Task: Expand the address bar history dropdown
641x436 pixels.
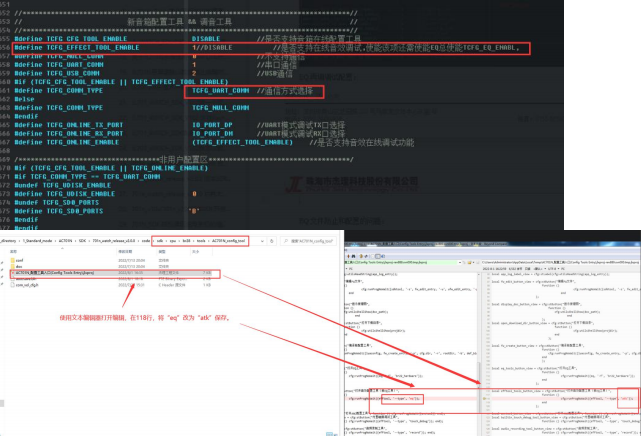Action: pos(262,241)
